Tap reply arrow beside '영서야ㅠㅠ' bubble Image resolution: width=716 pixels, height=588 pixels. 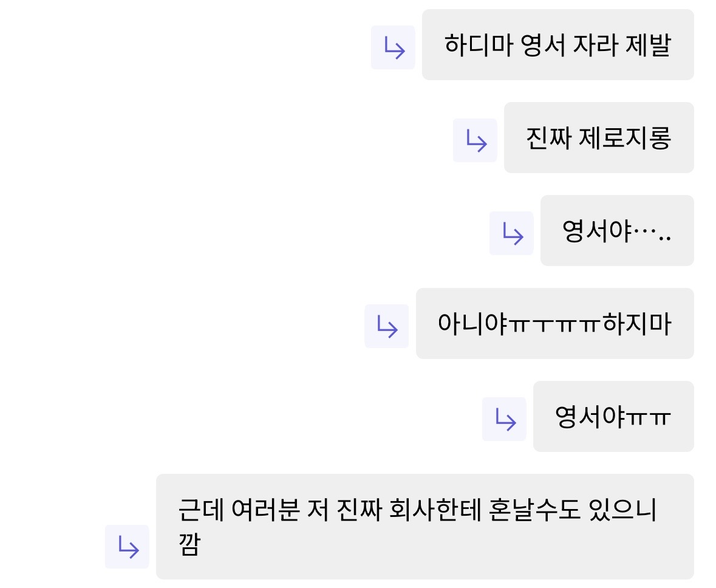click(504, 419)
